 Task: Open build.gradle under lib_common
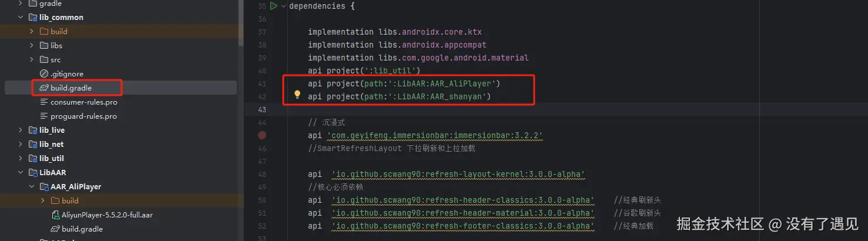coord(71,88)
